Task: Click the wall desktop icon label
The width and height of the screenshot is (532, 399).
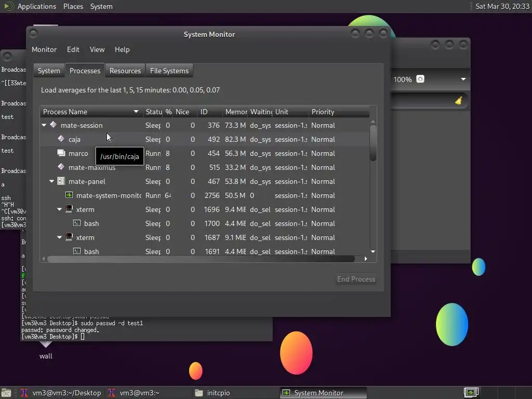Action: click(46, 356)
